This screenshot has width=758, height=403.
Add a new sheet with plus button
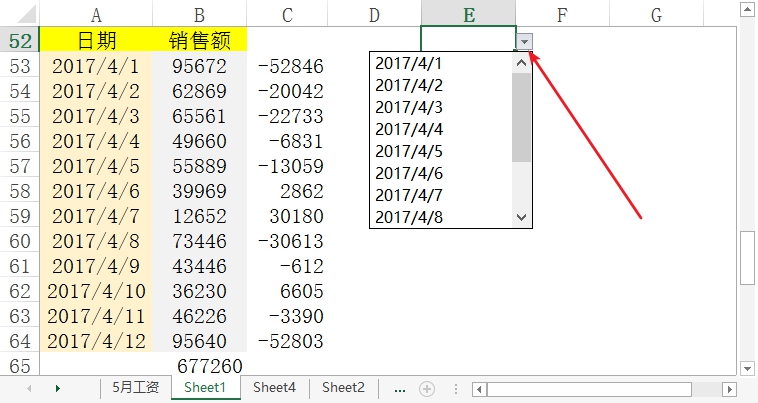click(427, 389)
